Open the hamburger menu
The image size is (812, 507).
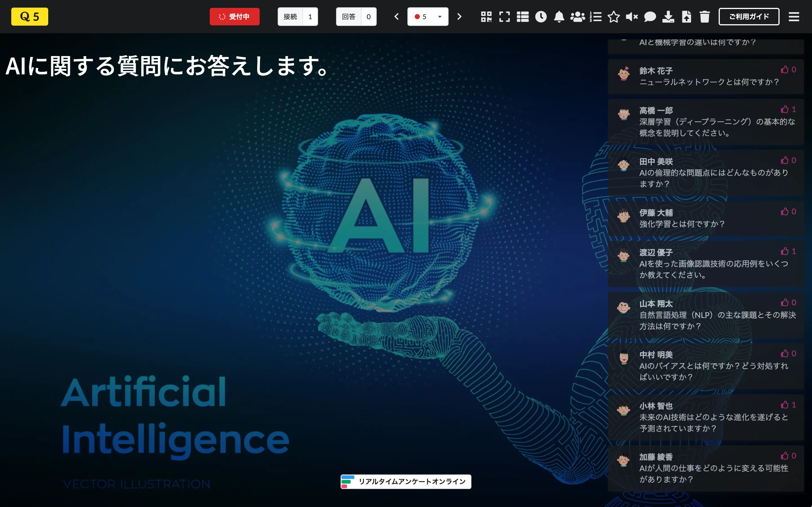coord(794,16)
